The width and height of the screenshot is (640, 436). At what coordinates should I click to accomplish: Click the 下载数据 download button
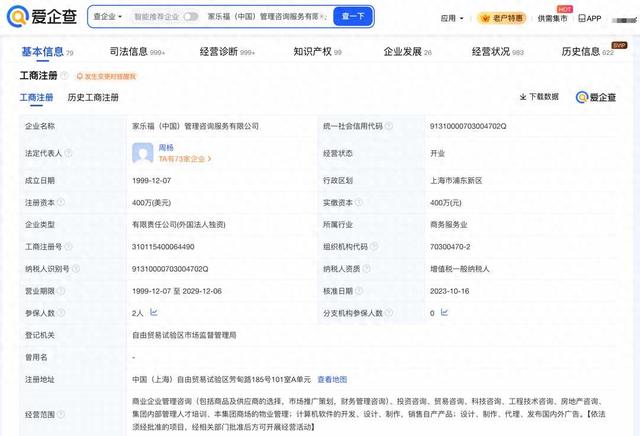(539, 97)
